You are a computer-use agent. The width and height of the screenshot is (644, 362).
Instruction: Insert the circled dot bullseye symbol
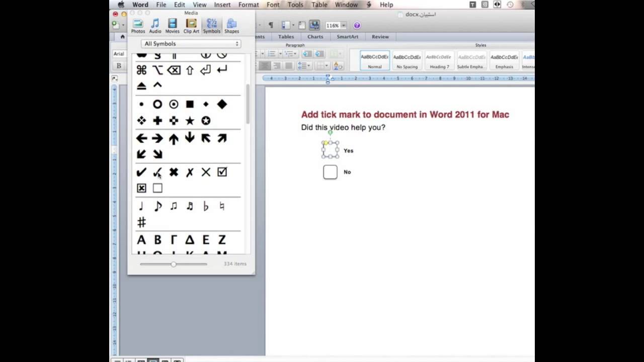[174, 104]
